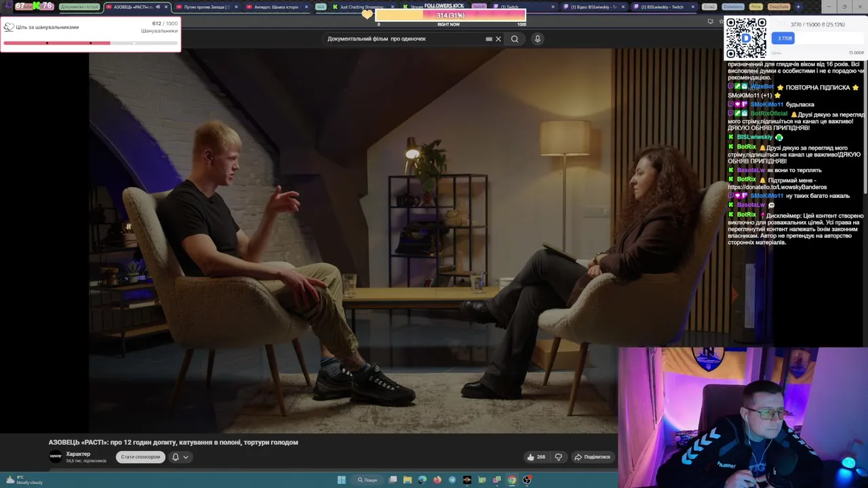
Task: Open Task View on the taskbar
Action: click(x=393, y=480)
